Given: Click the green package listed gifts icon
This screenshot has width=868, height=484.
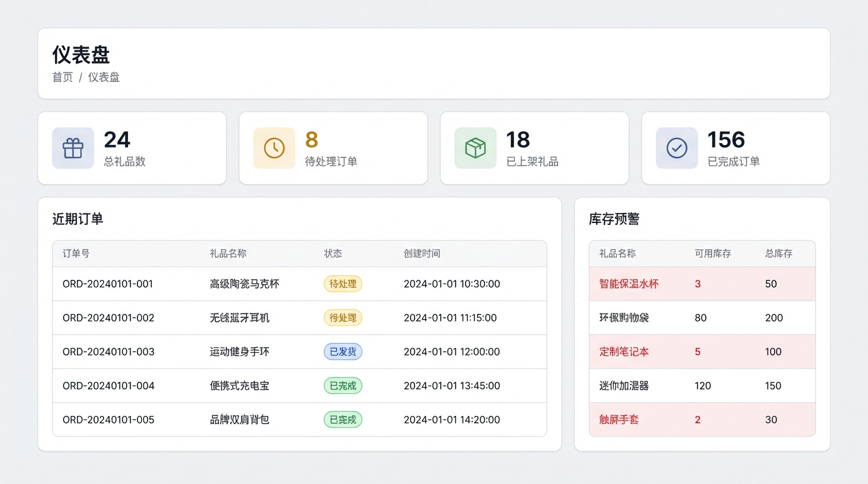Looking at the screenshot, I should pos(475,148).
